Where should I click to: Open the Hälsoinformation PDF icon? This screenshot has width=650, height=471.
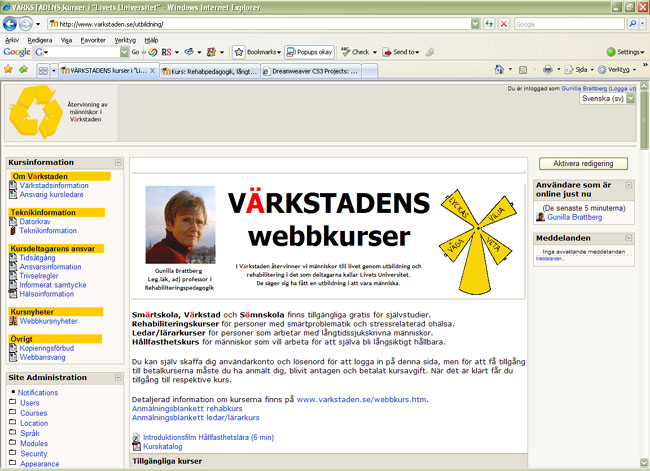[x=13, y=294]
